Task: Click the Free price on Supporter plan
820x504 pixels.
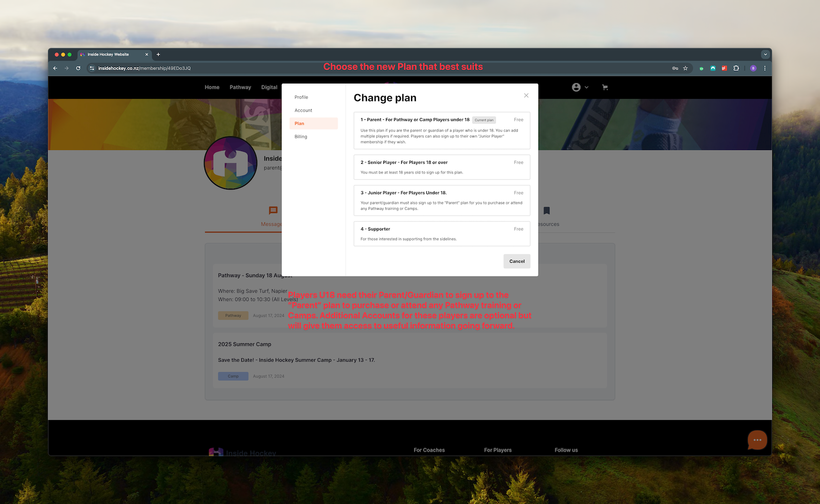Action: coord(519,229)
